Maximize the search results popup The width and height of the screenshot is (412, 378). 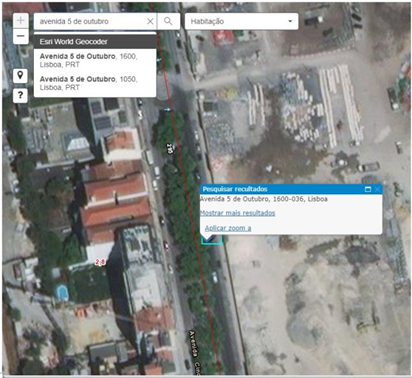point(368,189)
